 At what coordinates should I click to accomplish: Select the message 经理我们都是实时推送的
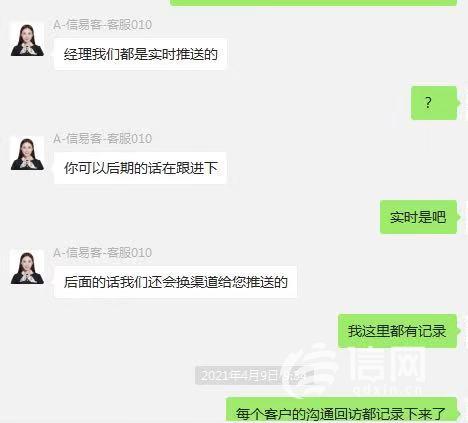(140, 54)
